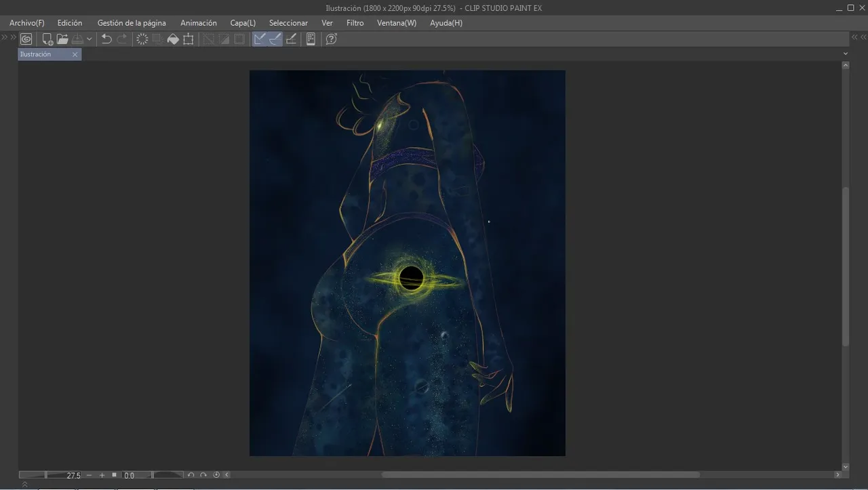The height and width of the screenshot is (490, 868).
Task: Open the Ventana(W) menu
Action: point(397,23)
